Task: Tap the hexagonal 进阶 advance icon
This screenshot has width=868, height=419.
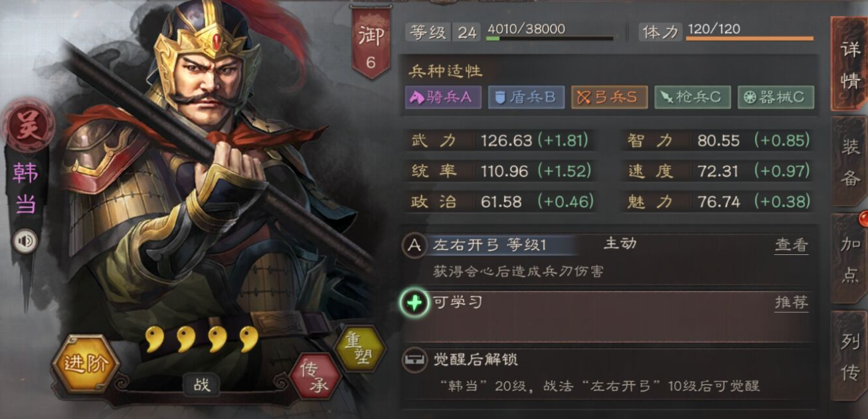Action: click(85, 364)
